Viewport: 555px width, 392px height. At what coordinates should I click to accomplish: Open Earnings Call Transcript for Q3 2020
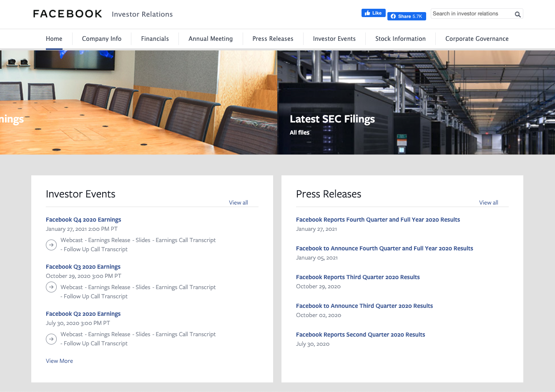(x=186, y=287)
